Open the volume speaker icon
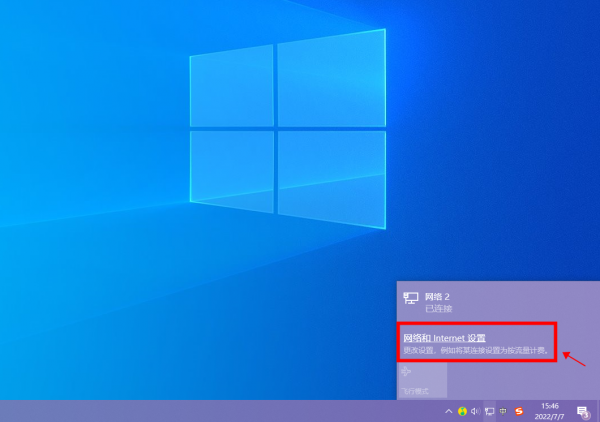600x422 pixels. click(475, 411)
